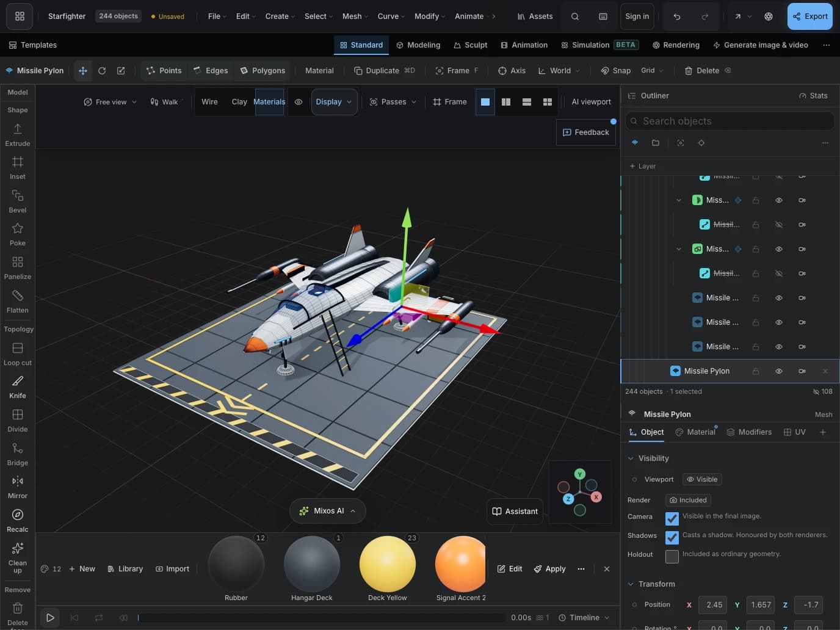Select the Bridge tool
This screenshot has height=630, width=840.
pos(18,454)
